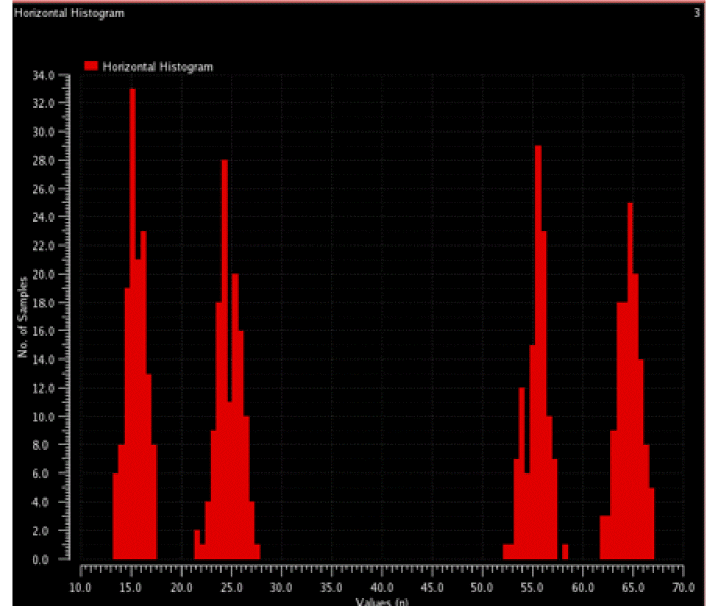Image resolution: width=719 pixels, height=607 pixels.
Task: Click the 12-sample narrow bar near 54
Action: (522, 470)
